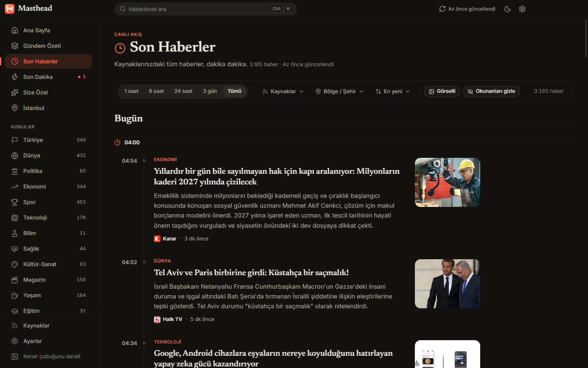Click the Masthead logo icon

coord(10,9)
